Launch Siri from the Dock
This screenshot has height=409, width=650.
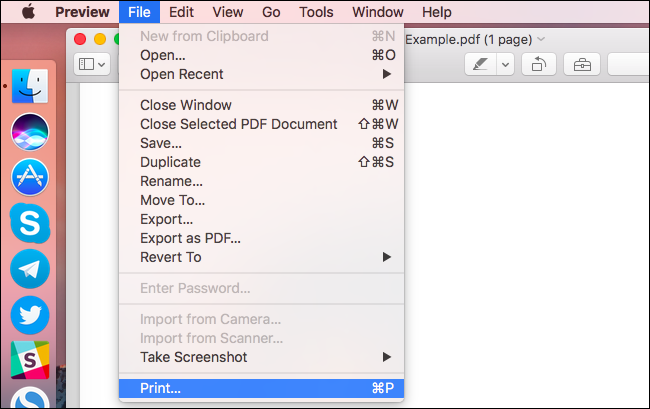30,132
